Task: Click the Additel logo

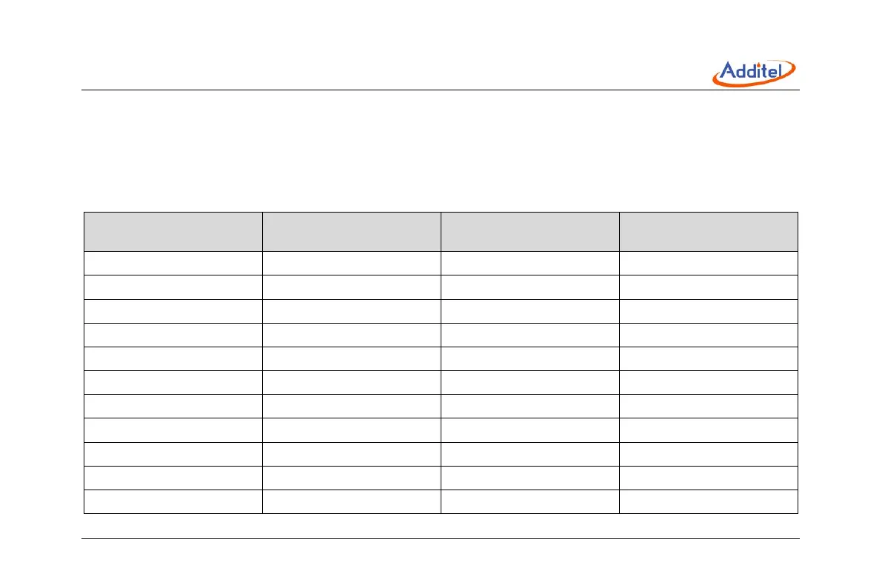Action: click(x=754, y=72)
